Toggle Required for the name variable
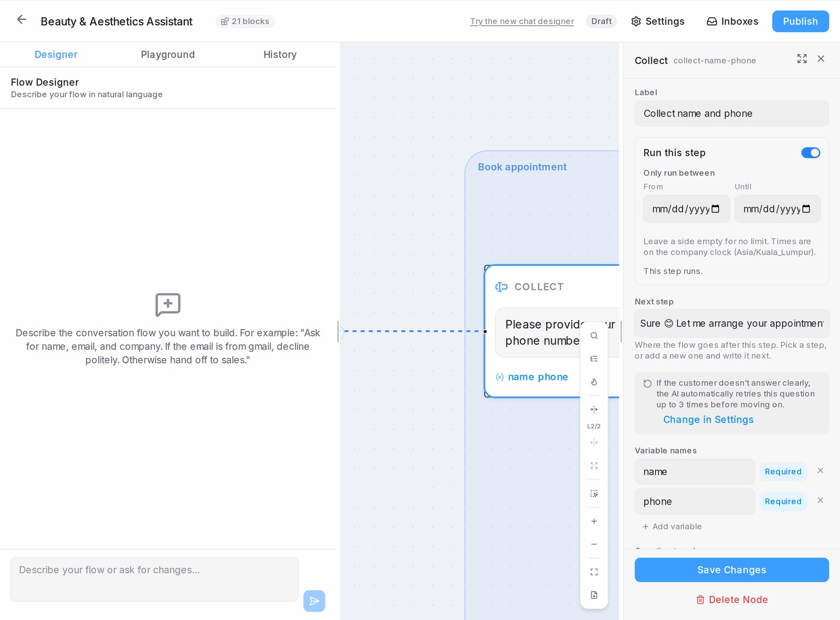840x620 pixels. click(x=783, y=471)
